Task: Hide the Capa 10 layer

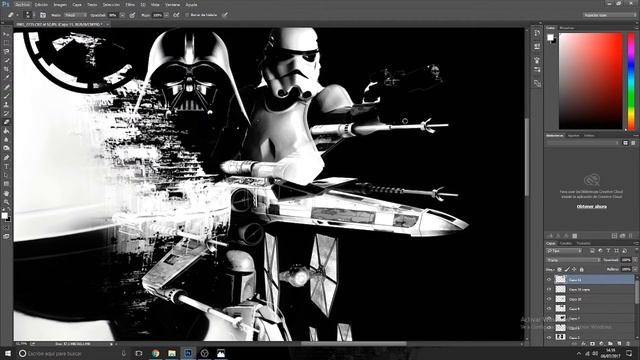Action: (x=549, y=299)
